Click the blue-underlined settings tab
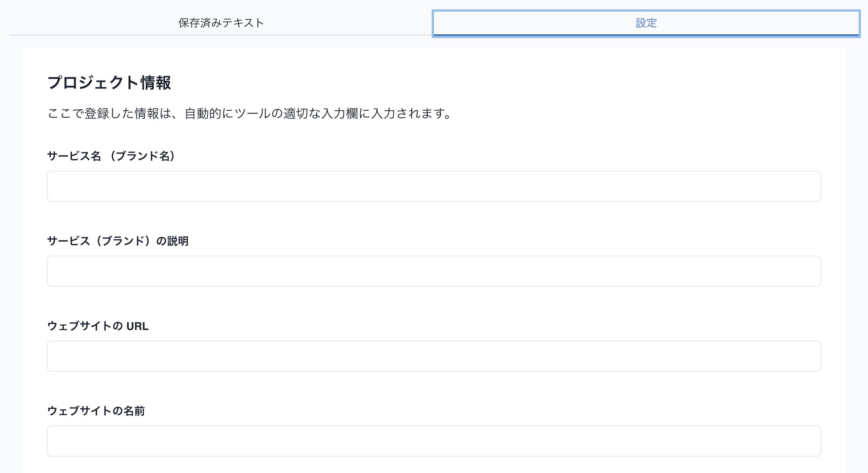This screenshot has width=868, height=473. coord(646,23)
